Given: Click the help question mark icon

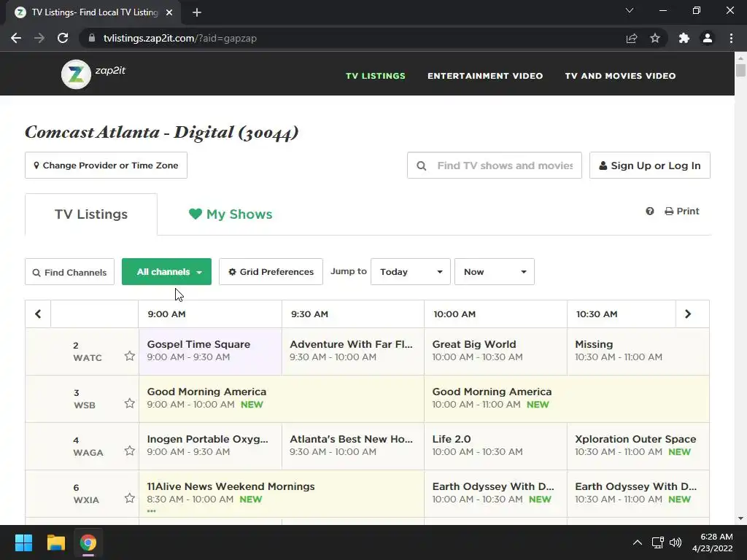Looking at the screenshot, I should click(x=650, y=211).
